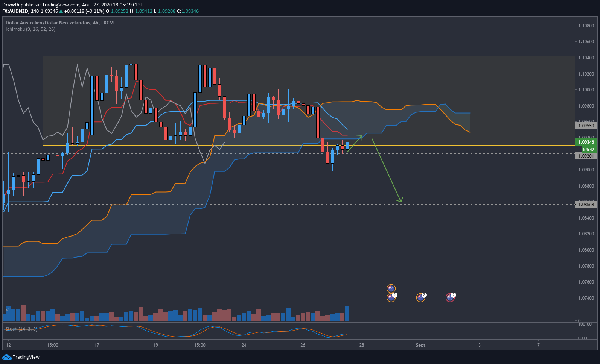Click the 1.07600 price axis label
The image size is (600, 364).
[x=586, y=282]
